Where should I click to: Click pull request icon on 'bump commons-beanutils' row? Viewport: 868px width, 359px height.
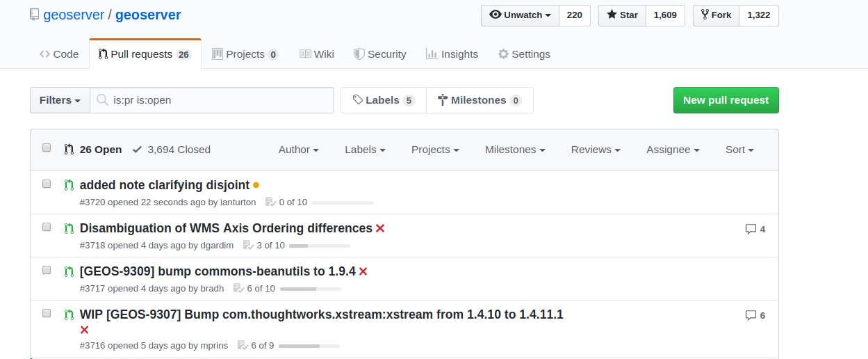(69, 271)
